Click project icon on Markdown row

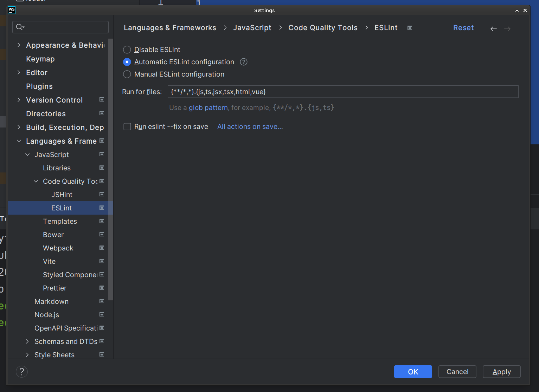coord(102,301)
